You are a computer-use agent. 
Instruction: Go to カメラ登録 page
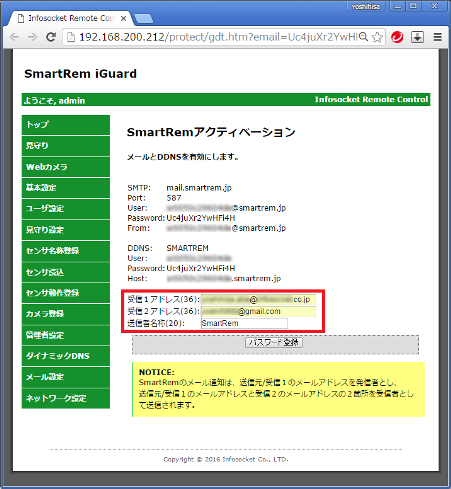point(66,314)
